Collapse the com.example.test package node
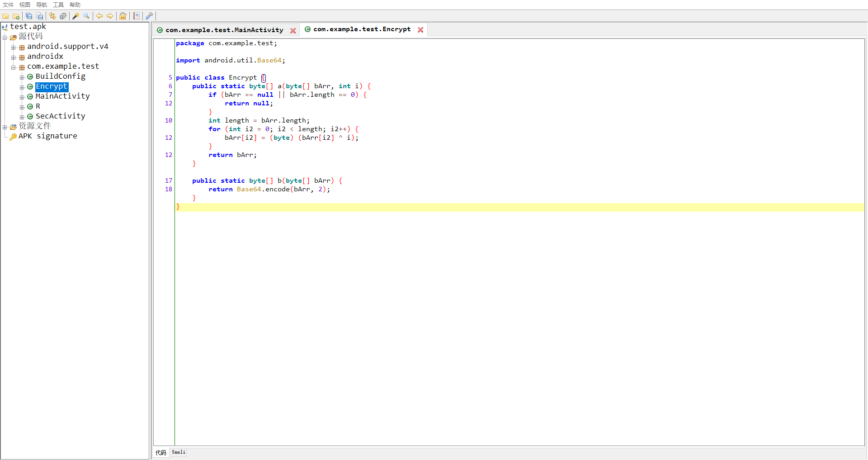This screenshot has width=868, height=460. pos(14,67)
